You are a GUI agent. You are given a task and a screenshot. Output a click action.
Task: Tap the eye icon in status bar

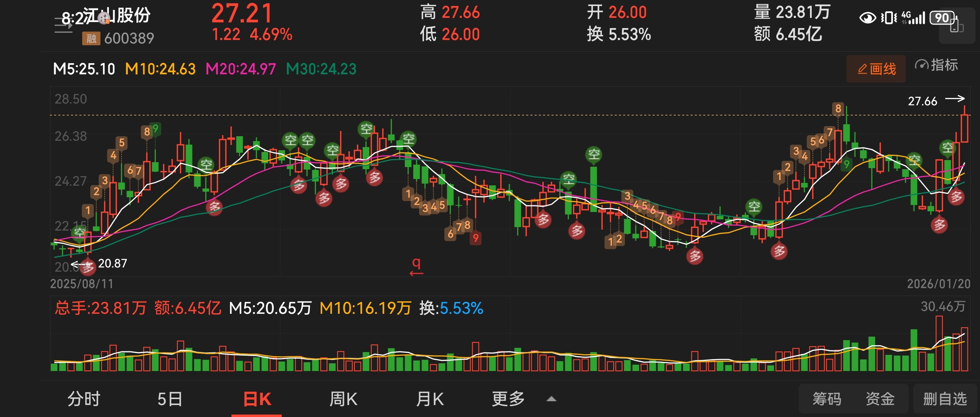click(867, 18)
